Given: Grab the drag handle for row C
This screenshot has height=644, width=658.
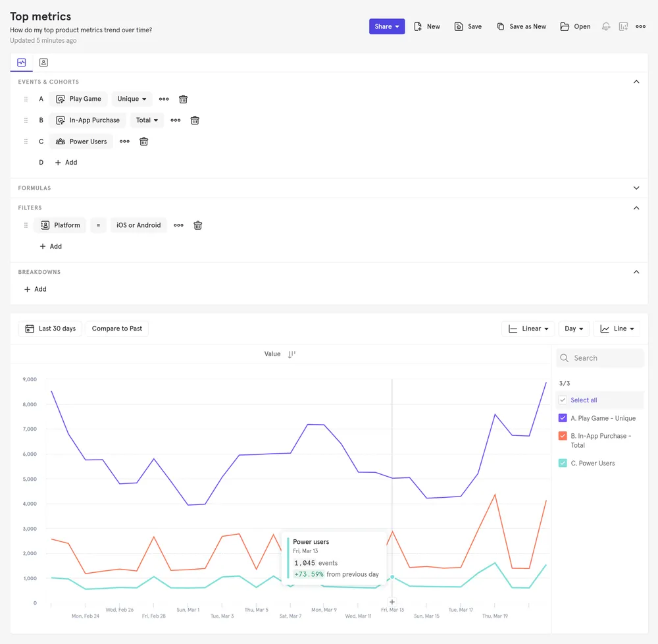Looking at the screenshot, I should pos(26,142).
